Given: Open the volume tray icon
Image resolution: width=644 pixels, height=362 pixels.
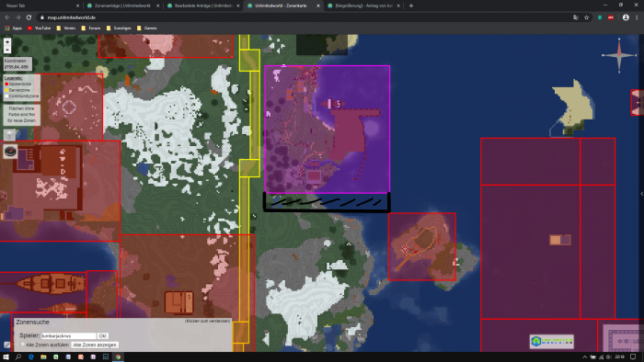Looking at the screenshot, I should 608,356.
